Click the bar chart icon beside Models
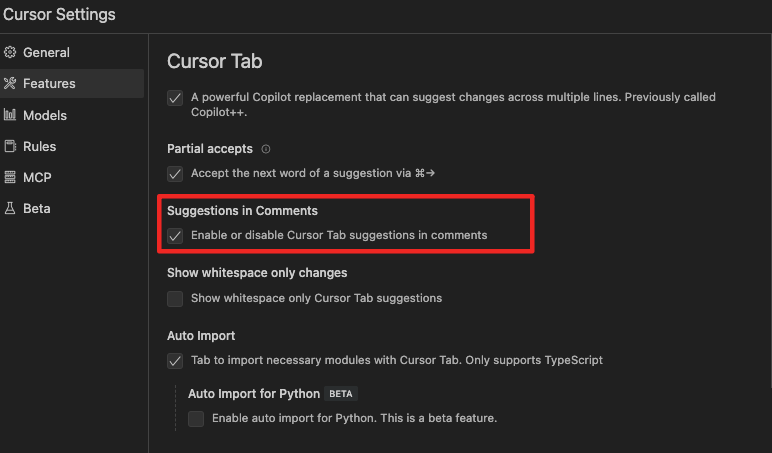 (x=10, y=115)
